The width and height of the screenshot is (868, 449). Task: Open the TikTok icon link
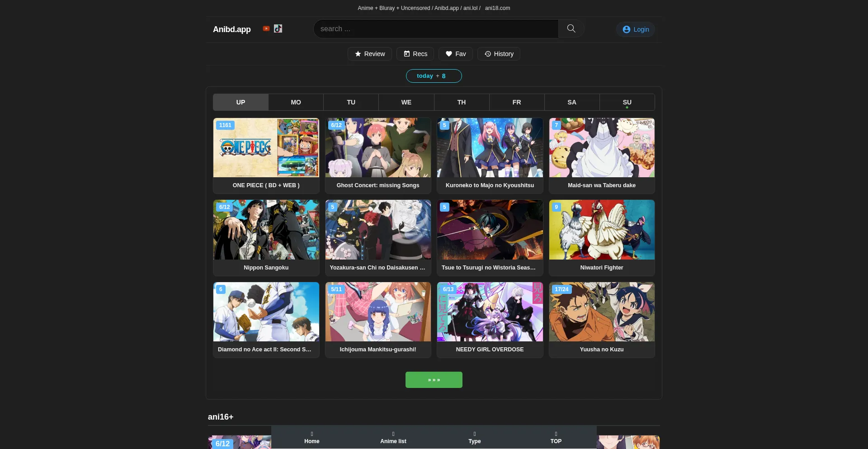278,28
